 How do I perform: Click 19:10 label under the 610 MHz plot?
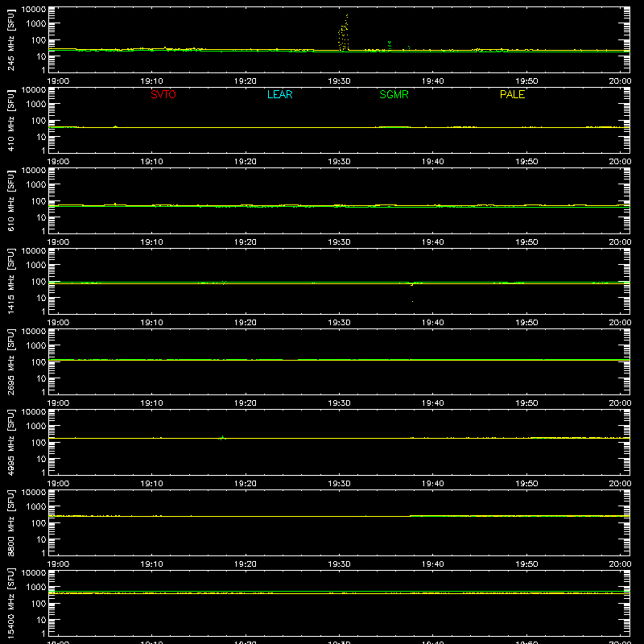(x=151, y=242)
